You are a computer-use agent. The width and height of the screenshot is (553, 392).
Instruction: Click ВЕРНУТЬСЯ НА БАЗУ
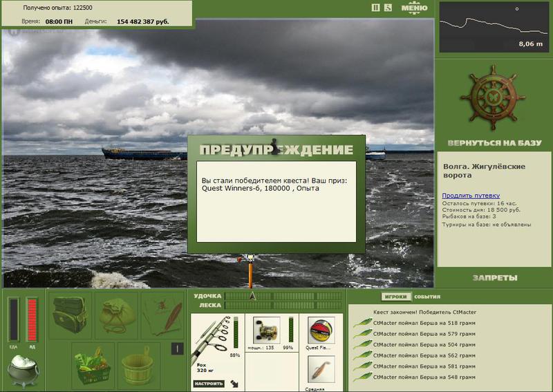(494, 143)
